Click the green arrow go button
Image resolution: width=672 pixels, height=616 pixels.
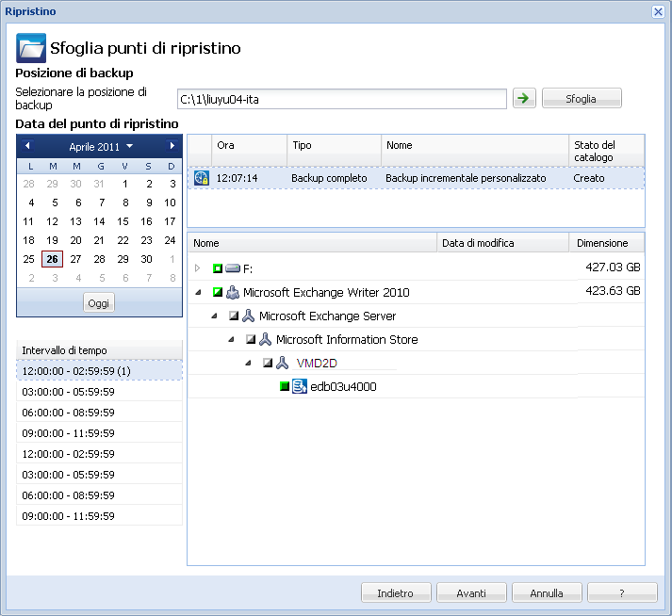point(523,99)
